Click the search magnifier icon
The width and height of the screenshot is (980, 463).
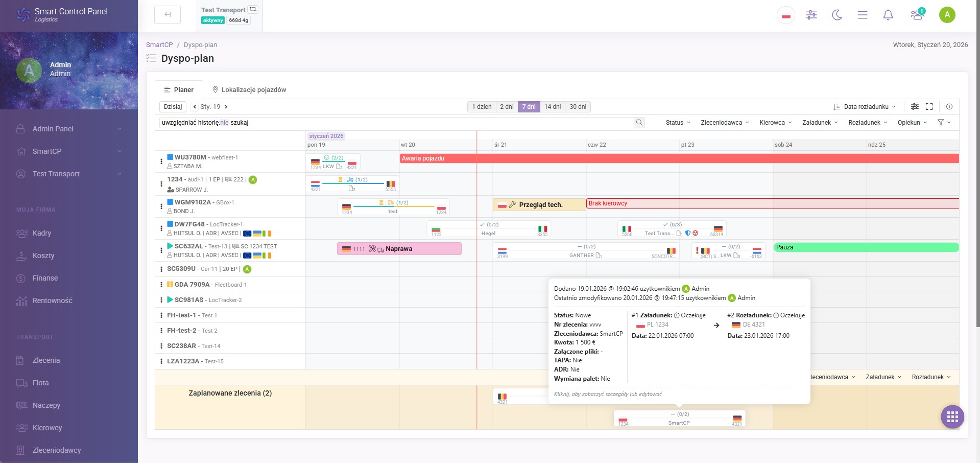[639, 123]
